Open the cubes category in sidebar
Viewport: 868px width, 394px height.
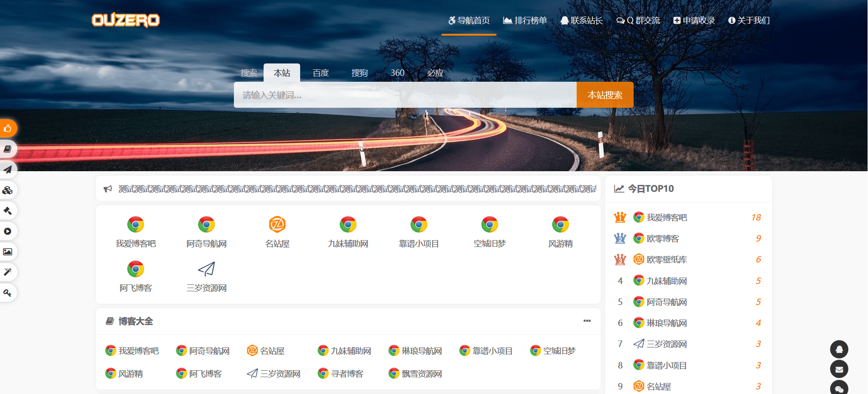(x=8, y=190)
